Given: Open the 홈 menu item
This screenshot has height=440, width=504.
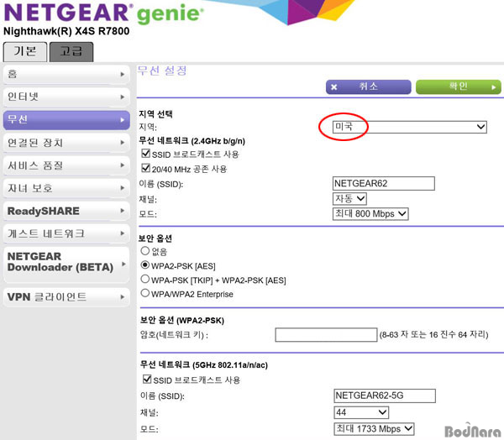Looking at the screenshot, I should tap(66, 74).
